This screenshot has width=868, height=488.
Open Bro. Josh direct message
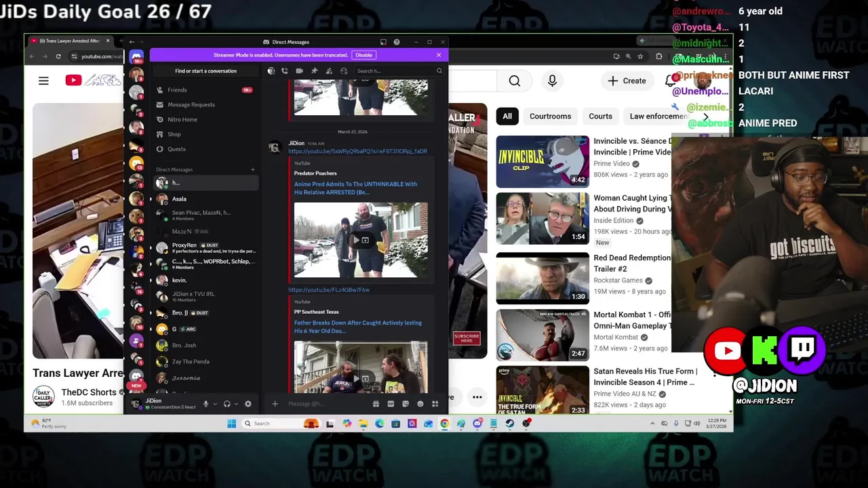tap(205, 346)
